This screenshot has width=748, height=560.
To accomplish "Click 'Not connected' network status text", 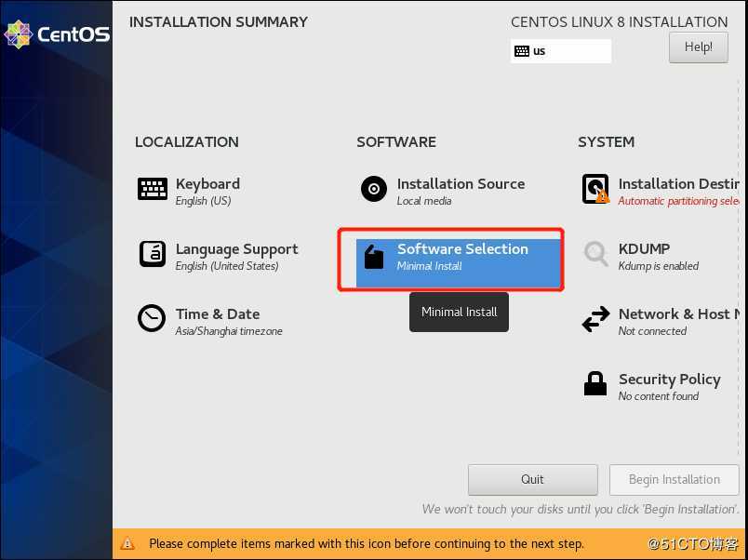I will tap(652, 330).
